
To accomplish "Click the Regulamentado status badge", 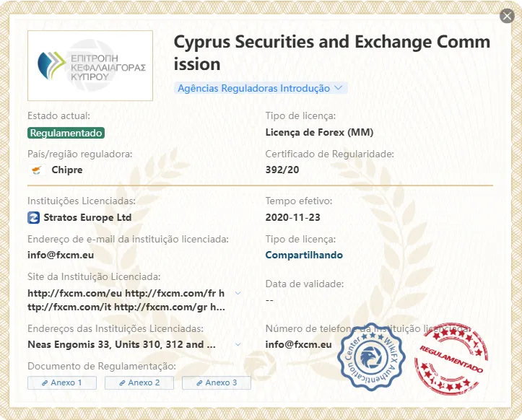I will click(66, 133).
